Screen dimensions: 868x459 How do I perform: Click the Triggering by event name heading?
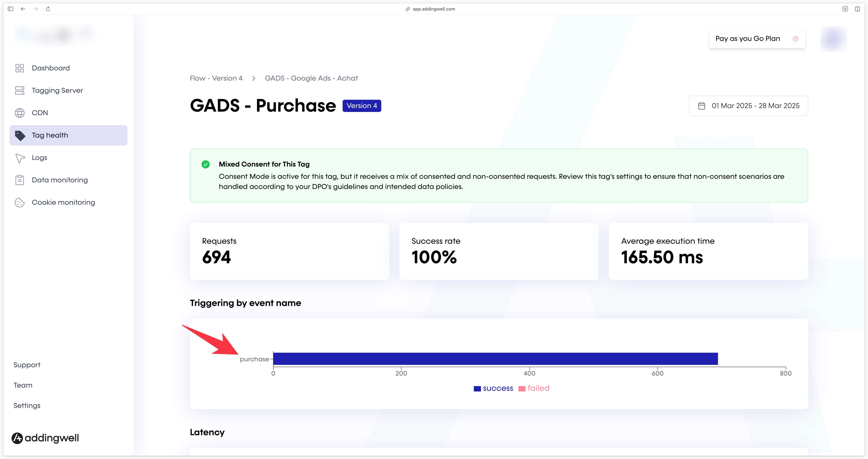(246, 303)
